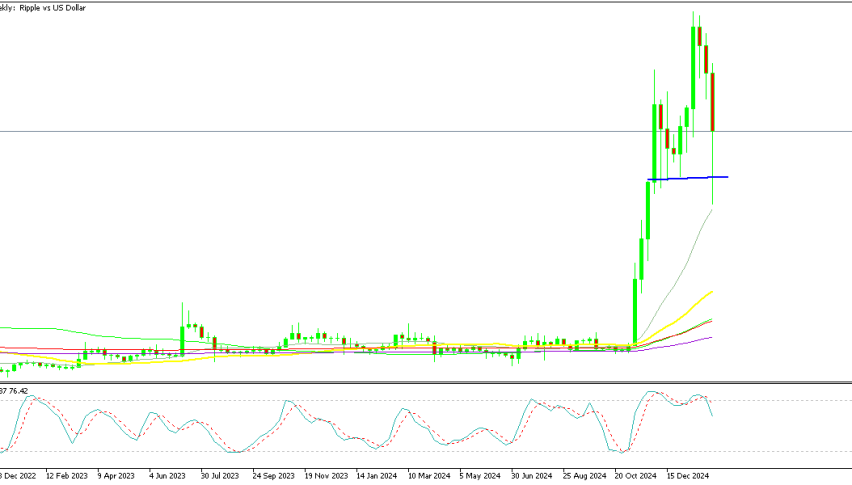Click the 19 Nov 2023 date label
852x485 pixels.
(x=326, y=476)
